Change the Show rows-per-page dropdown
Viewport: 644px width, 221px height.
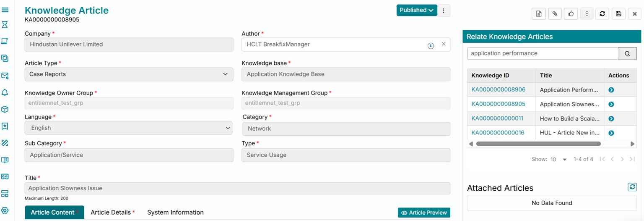click(559, 160)
